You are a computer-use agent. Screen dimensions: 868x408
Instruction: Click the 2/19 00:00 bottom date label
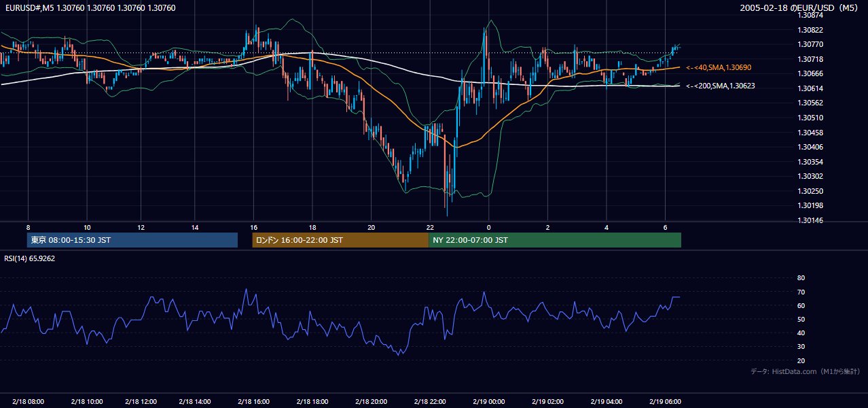488,401
